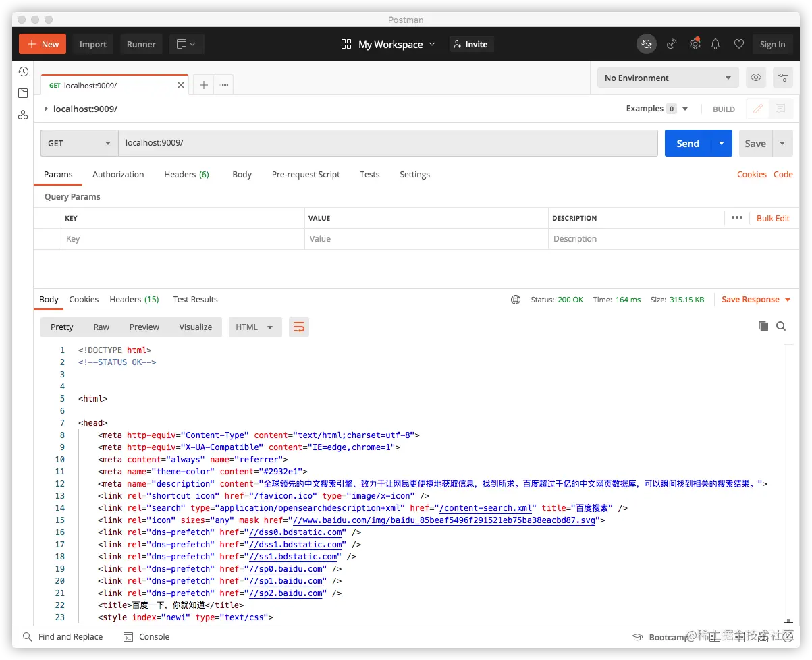
Task: Click the Import button
Action: point(93,44)
